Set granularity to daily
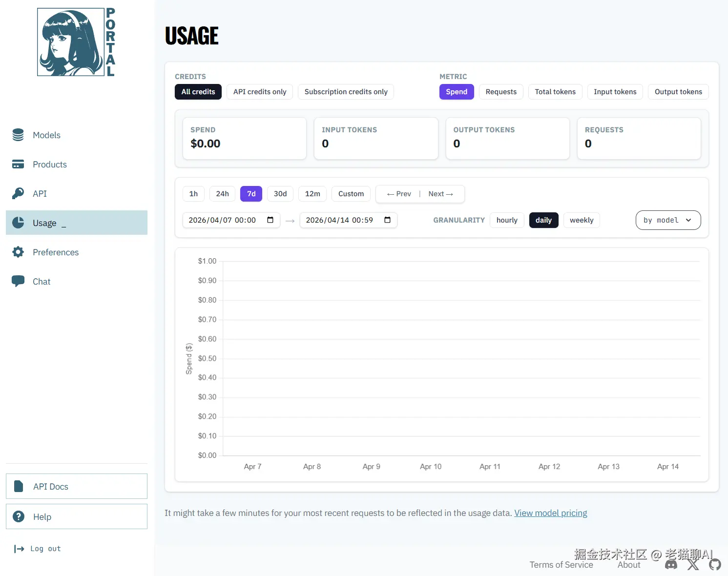 pyautogui.click(x=543, y=220)
